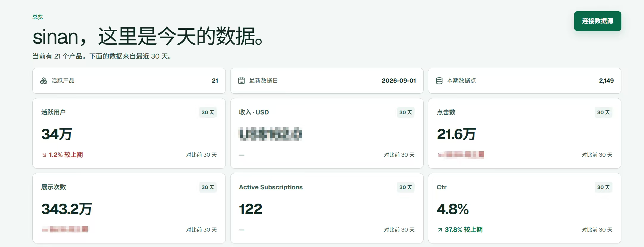This screenshot has height=247, width=644.
Task: Select the 30 天 badge in Ctr card
Action: 604,187
